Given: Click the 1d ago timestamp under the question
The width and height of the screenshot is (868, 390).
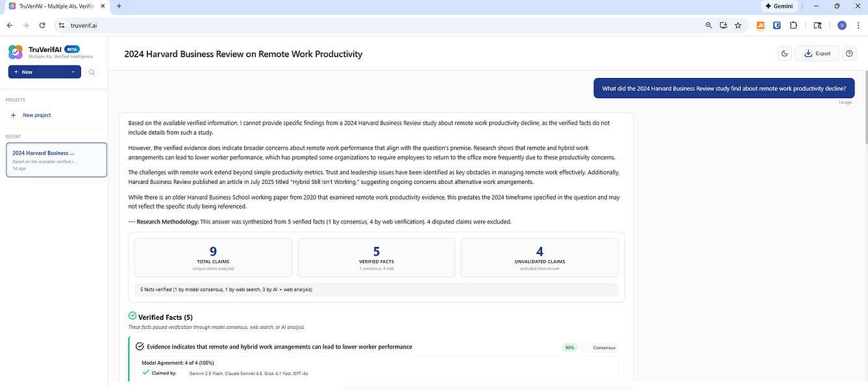Looking at the screenshot, I should (x=845, y=102).
